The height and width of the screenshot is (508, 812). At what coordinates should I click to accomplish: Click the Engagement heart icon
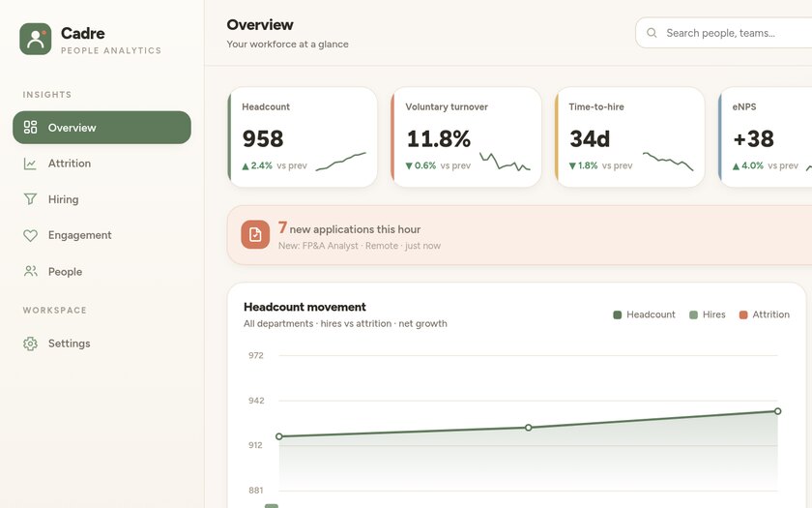30,235
